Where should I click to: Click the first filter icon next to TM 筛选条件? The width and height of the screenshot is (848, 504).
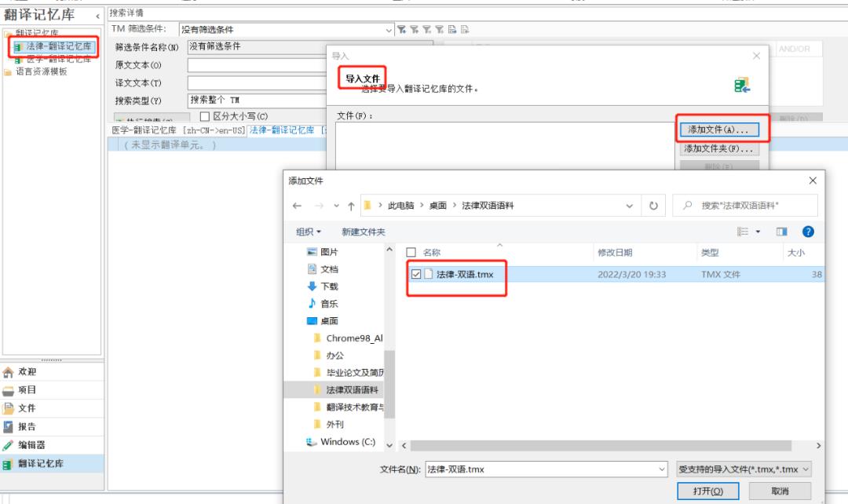[401, 30]
